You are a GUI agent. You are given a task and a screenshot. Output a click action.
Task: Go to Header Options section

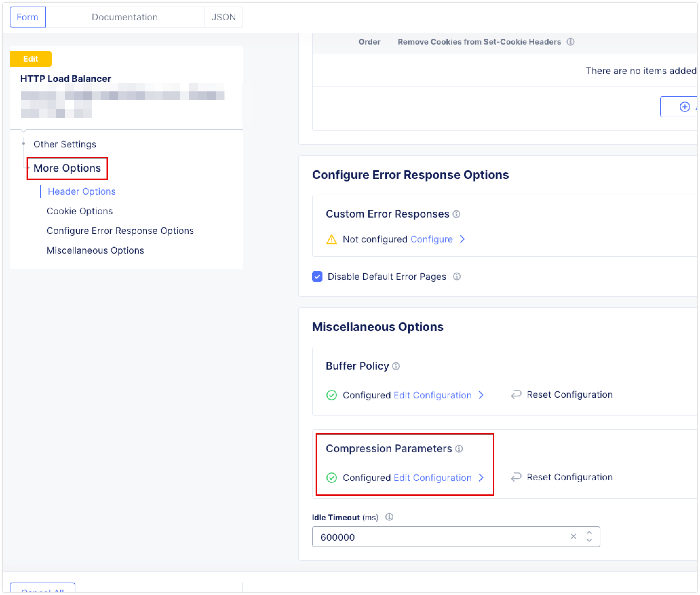click(82, 192)
